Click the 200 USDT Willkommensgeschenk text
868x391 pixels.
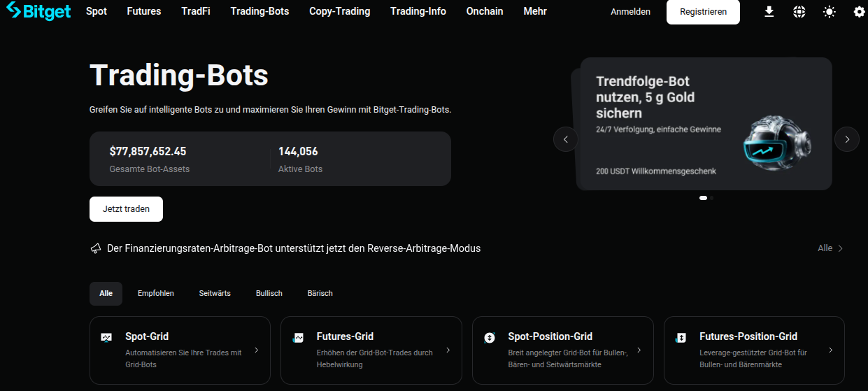pos(656,171)
